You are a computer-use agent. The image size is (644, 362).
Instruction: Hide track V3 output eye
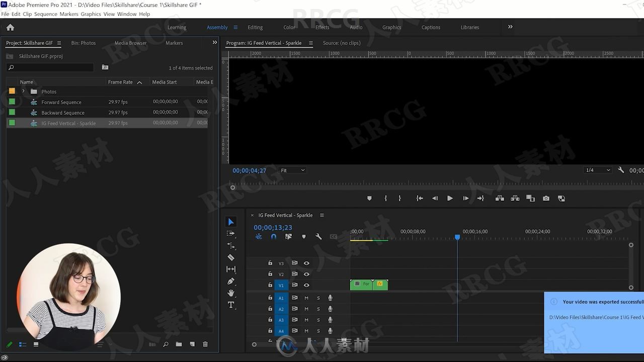click(306, 263)
